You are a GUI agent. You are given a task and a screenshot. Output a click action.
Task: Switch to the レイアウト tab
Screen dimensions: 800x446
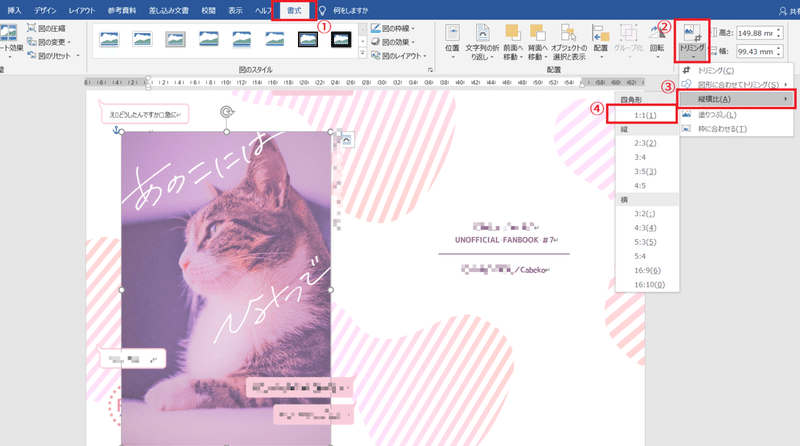(x=82, y=10)
